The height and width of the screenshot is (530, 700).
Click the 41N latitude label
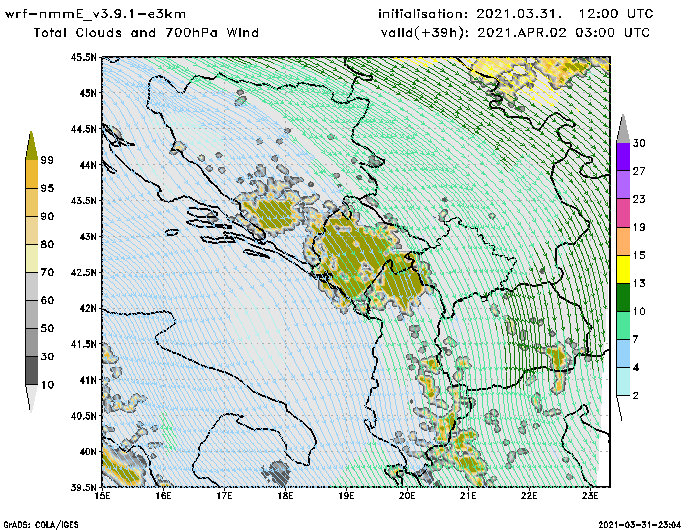(x=88, y=380)
